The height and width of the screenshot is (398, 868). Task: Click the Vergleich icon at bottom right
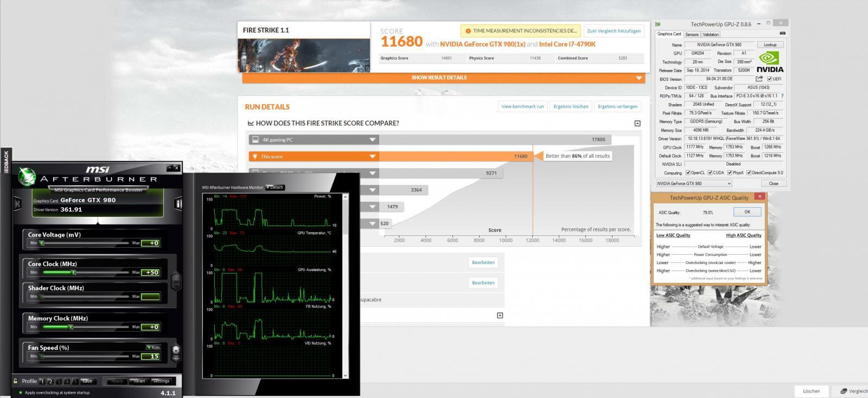pos(844,391)
